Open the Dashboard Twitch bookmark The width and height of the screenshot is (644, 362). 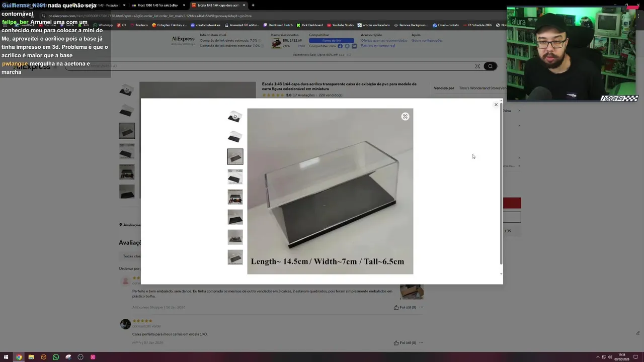tap(278, 25)
